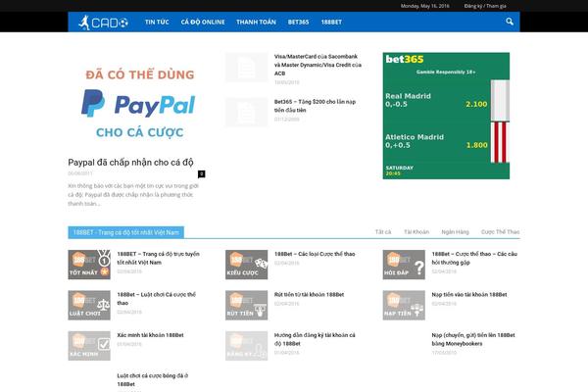
Task: Open 188Bet – Các câu hỏi thường gặp article
Action: pos(474,258)
